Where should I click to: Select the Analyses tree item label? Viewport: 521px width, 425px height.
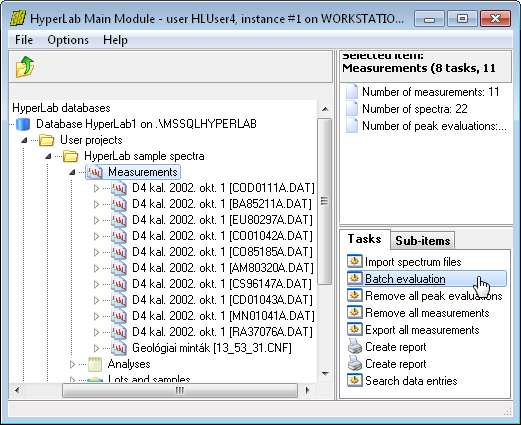click(x=129, y=364)
